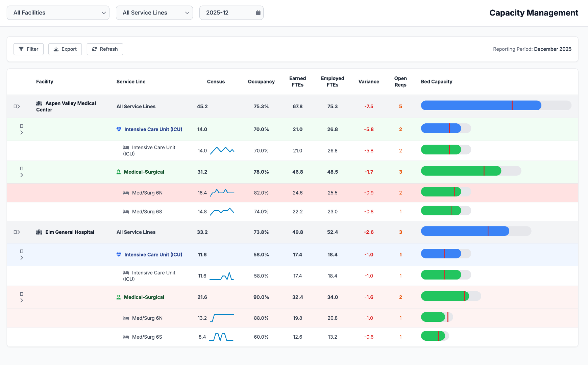Expand the Elm General Medical-Surgical row chevron
Image resolution: width=588 pixels, height=365 pixels.
[22, 300]
